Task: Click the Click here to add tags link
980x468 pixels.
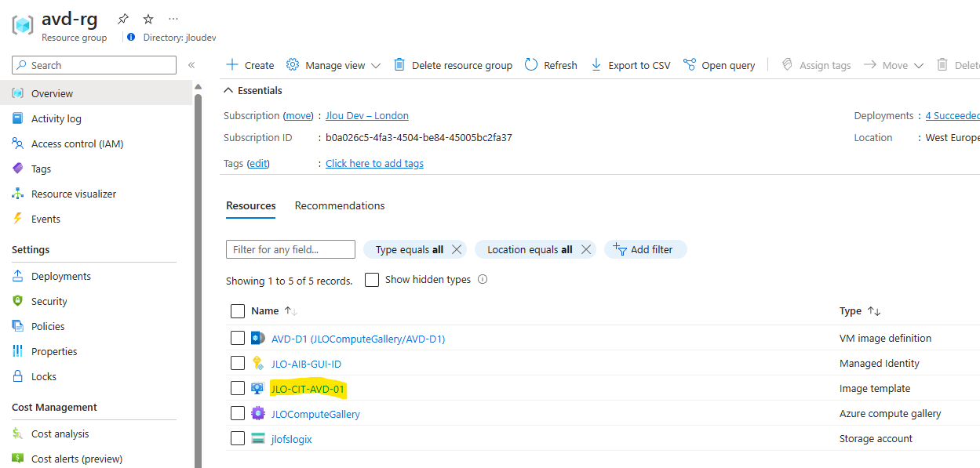Action: (x=374, y=163)
